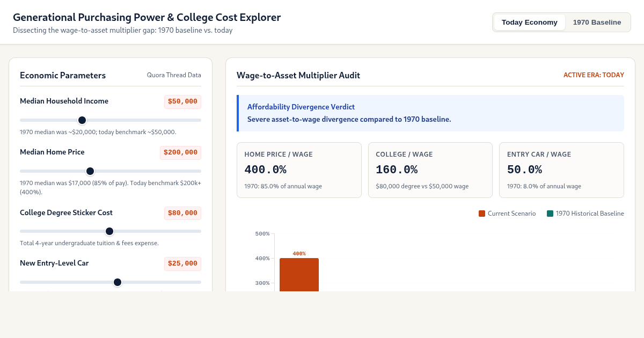Image resolution: width=644 pixels, height=338 pixels.
Task: Adjust Median Household Income slider handle
Action: [x=82, y=120]
